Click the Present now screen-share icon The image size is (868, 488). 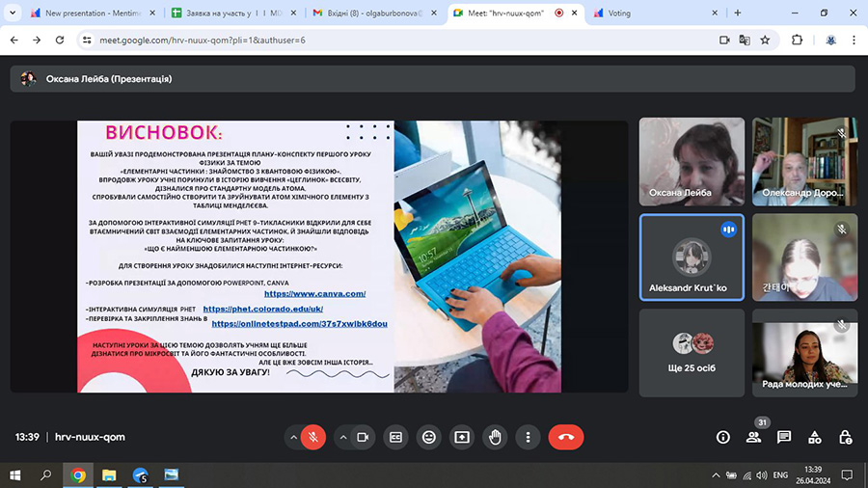pyautogui.click(x=462, y=437)
